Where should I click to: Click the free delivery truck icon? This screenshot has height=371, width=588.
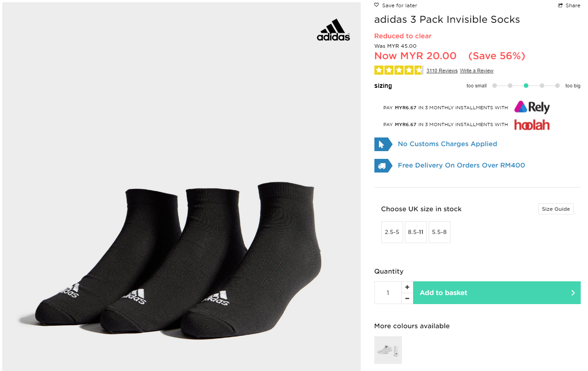[x=383, y=166]
